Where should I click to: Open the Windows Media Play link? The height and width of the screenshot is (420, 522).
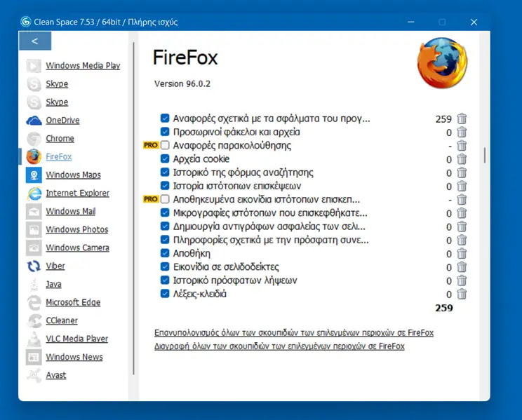coord(83,66)
